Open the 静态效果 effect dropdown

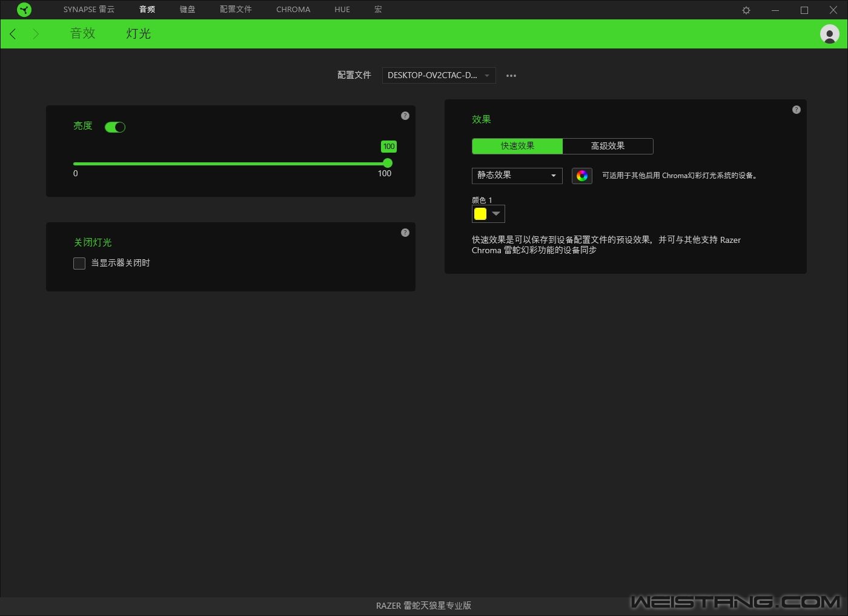pyautogui.click(x=517, y=176)
